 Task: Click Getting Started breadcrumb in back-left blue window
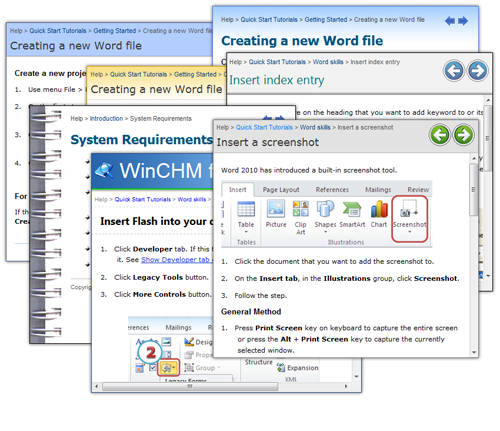coord(115,31)
